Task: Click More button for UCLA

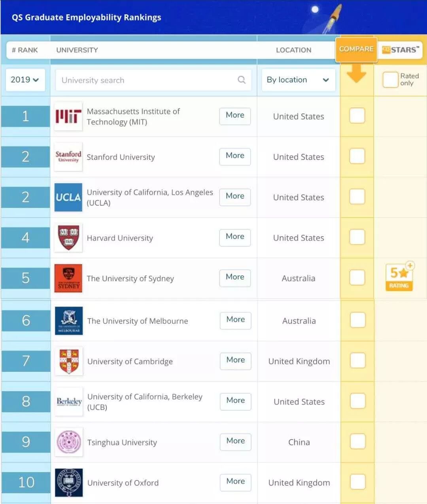Action: (x=235, y=197)
